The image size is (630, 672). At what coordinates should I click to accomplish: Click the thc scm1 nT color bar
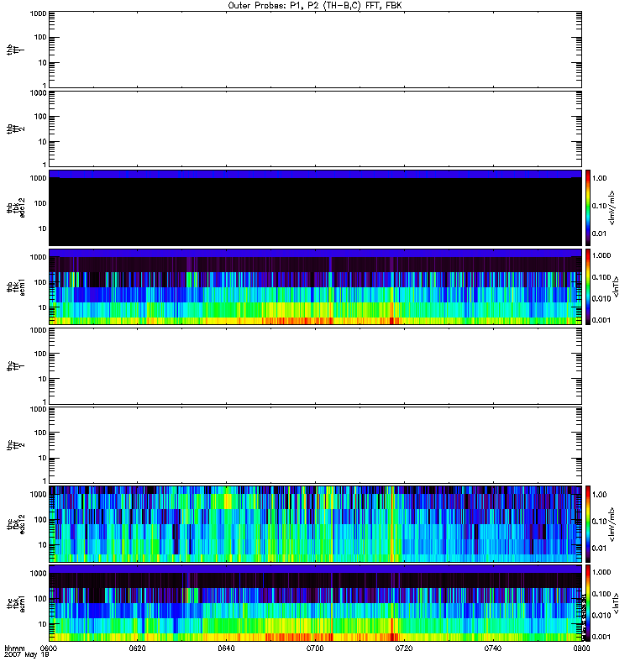[x=590, y=602]
